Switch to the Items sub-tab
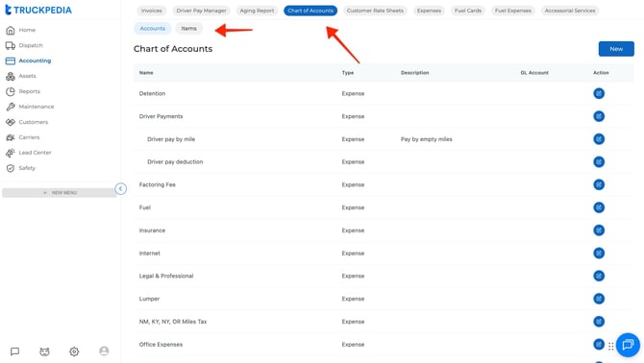This screenshot has height=363, width=644. pyautogui.click(x=189, y=29)
